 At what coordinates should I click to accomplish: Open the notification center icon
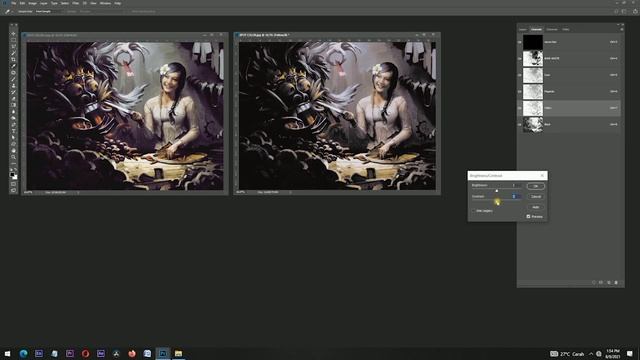click(630, 353)
